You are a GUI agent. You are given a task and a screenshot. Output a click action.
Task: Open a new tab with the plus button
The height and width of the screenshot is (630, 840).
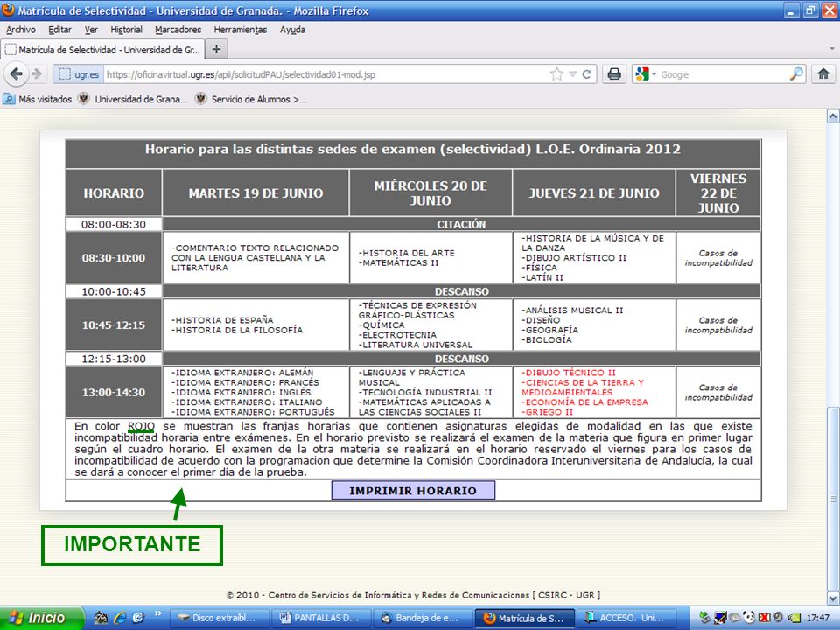[216, 49]
